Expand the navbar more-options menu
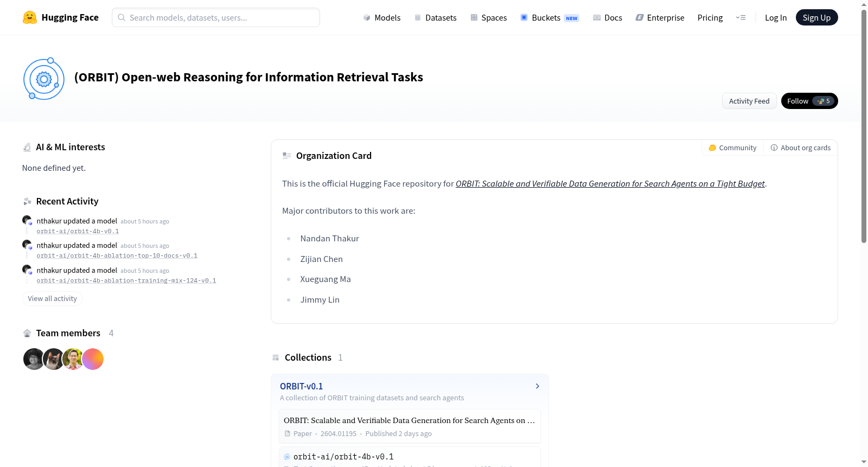This screenshot has width=868, height=467. pos(741,18)
